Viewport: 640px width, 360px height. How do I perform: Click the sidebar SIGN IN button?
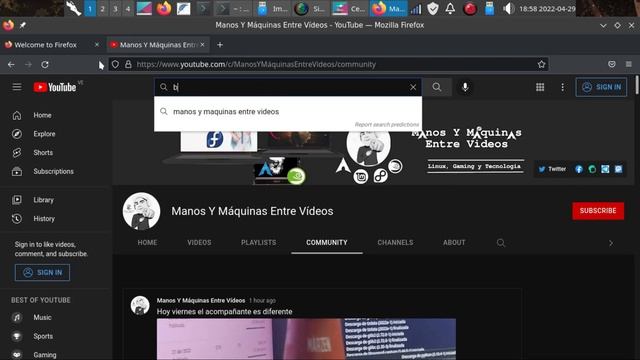pyautogui.click(x=42, y=272)
